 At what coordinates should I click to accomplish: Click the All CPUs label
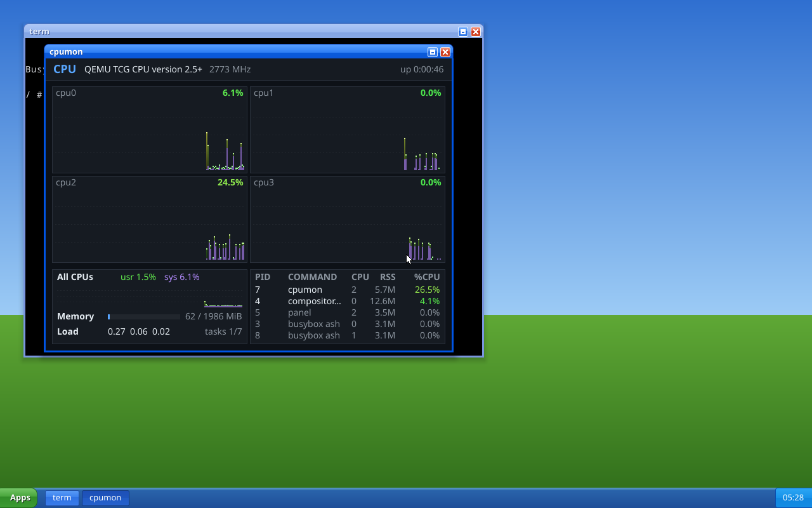coord(75,277)
